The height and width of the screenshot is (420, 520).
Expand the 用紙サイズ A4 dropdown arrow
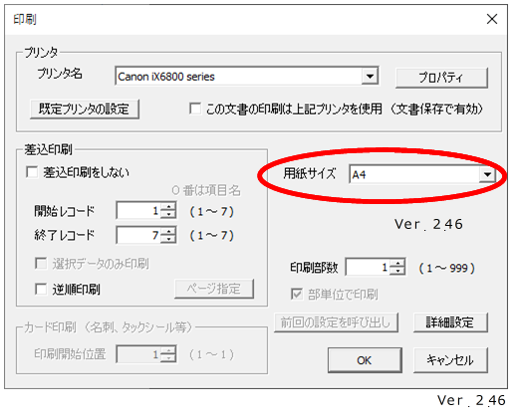coord(487,174)
